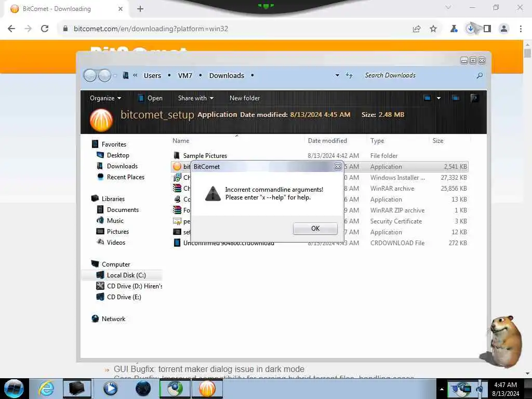Sort files by Size column
The width and height of the screenshot is (532, 399).
pos(437,140)
